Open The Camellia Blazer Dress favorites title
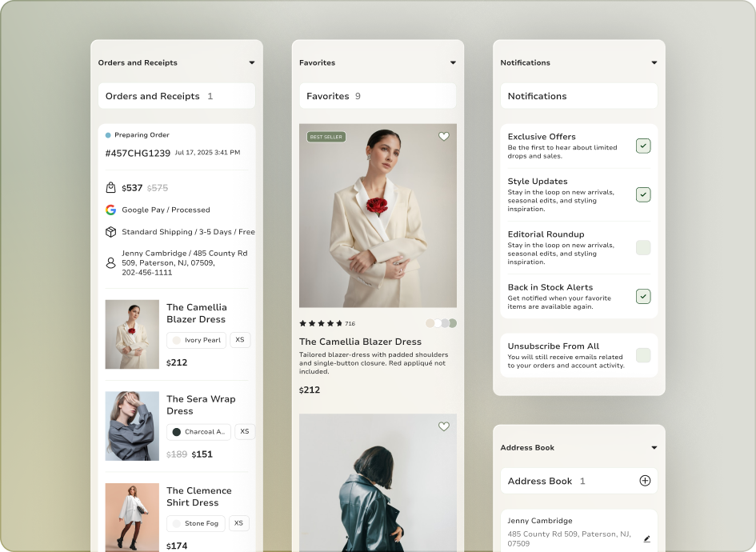The height and width of the screenshot is (552, 756). tap(360, 342)
